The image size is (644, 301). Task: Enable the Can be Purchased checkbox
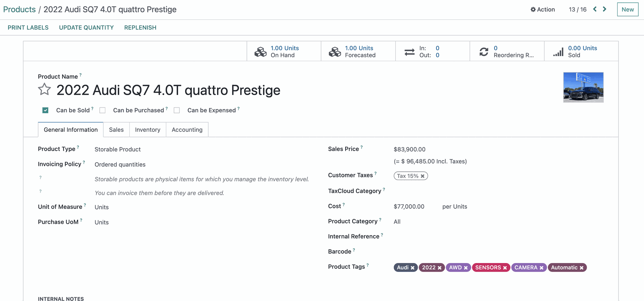[103, 110]
